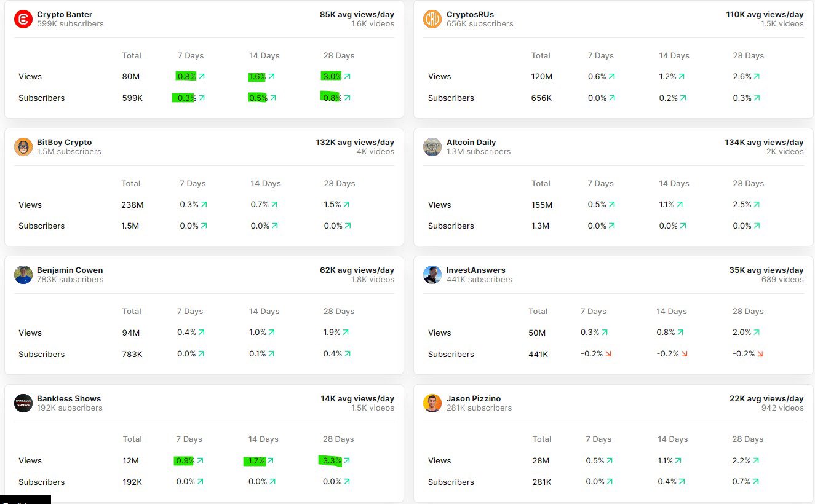Open the InvestAnswers channel name

coord(476,270)
